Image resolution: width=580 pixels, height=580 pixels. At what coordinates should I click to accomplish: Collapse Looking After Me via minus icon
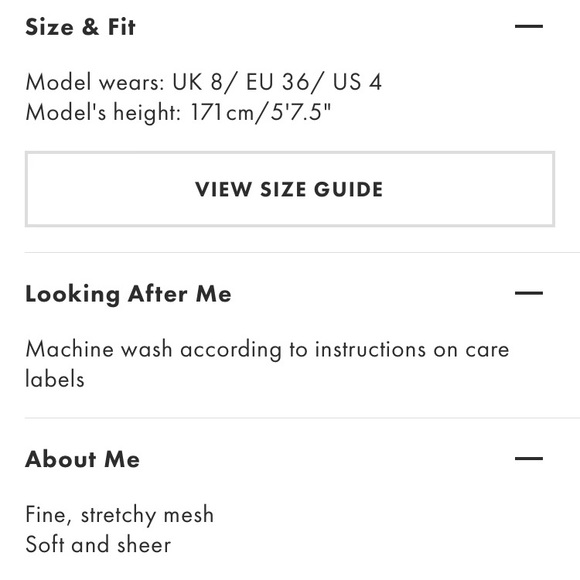(529, 293)
